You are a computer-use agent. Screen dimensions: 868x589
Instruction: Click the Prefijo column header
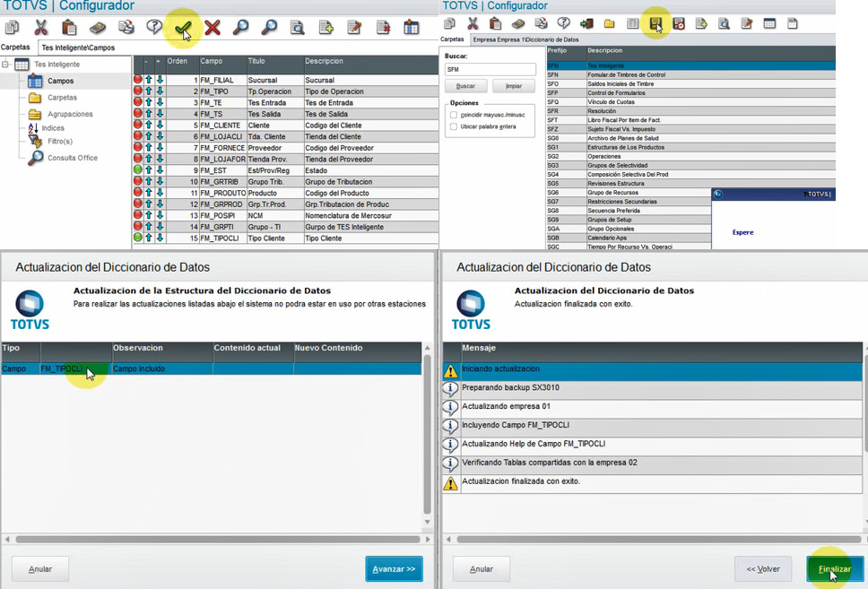click(x=566, y=50)
